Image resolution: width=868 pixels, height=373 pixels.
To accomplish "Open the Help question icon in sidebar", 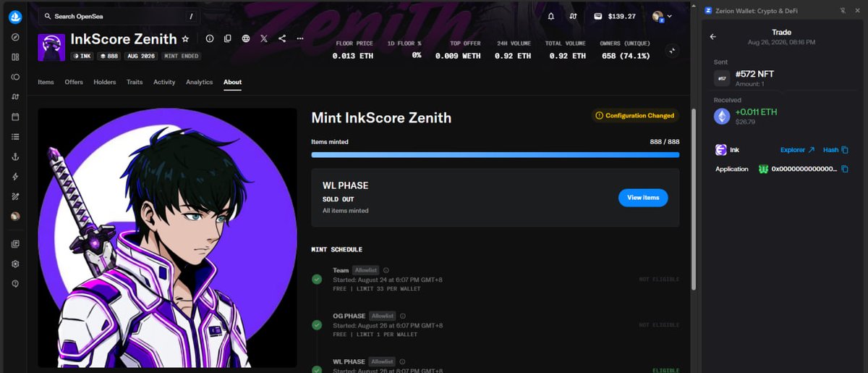I will pos(15,283).
